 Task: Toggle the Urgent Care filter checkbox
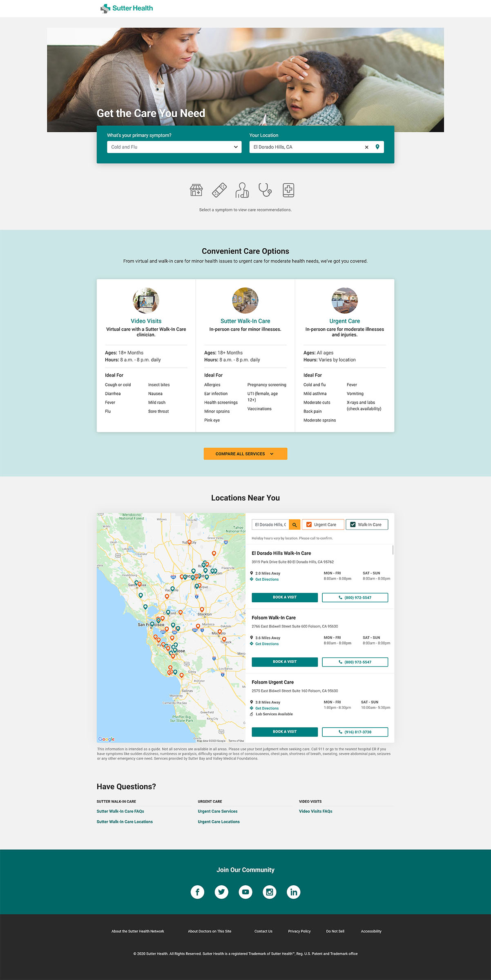point(309,525)
